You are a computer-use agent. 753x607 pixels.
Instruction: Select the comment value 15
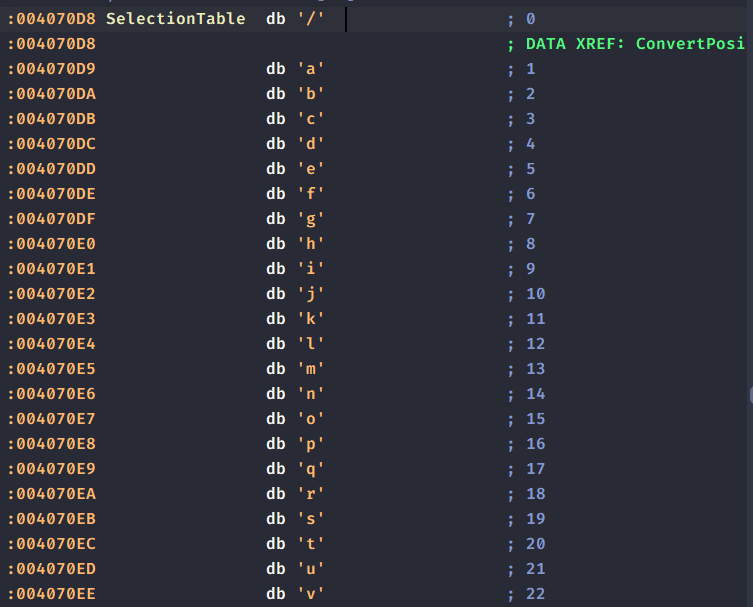coord(535,419)
